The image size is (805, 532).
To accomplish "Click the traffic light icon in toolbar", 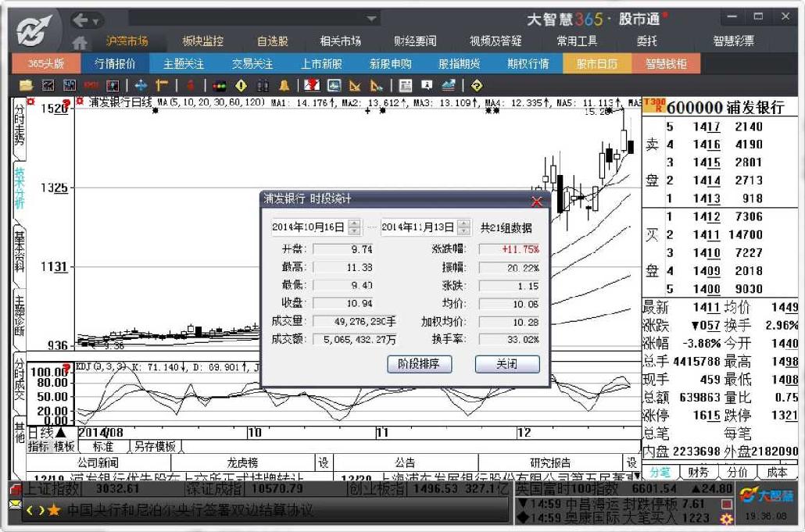I will pos(219,86).
